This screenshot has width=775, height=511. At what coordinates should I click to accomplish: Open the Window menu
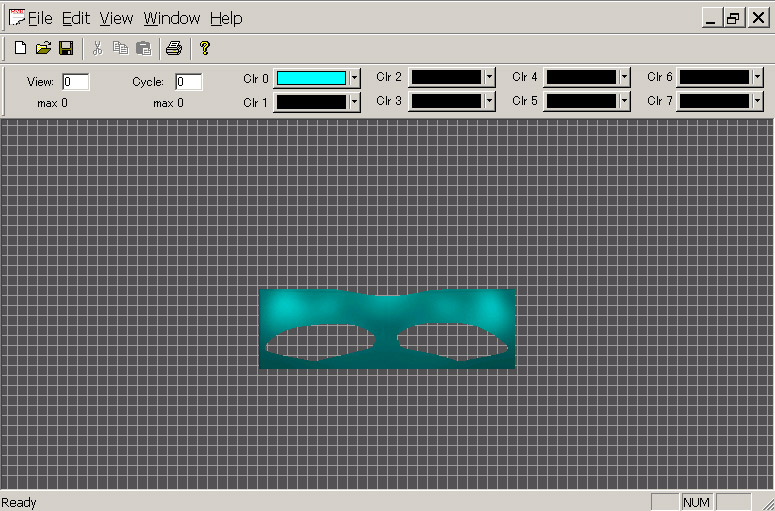coord(171,18)
